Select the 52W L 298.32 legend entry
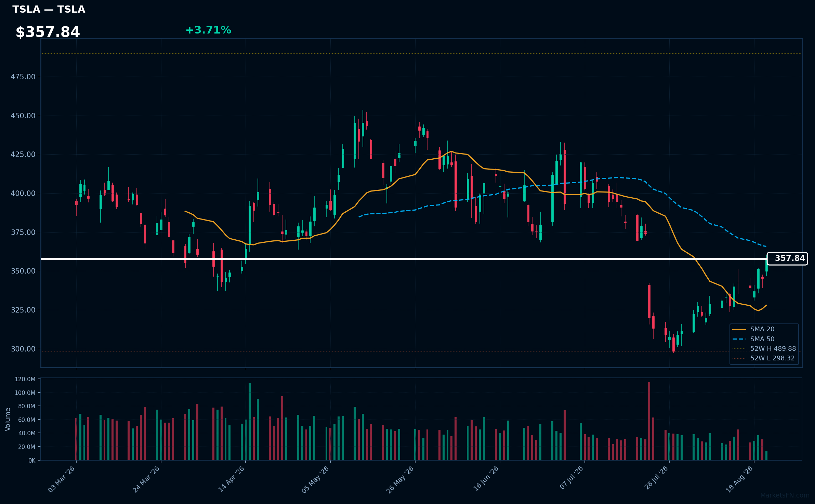Image resolution: width=815 pixels, height=504 pixels. (763, 358)
